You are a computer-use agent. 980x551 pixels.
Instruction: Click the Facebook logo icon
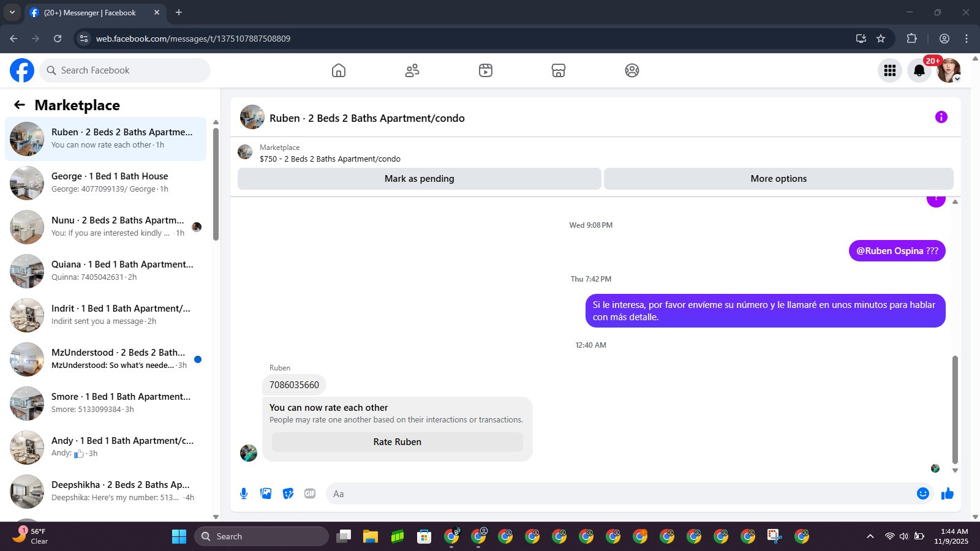tap(22, 70)
